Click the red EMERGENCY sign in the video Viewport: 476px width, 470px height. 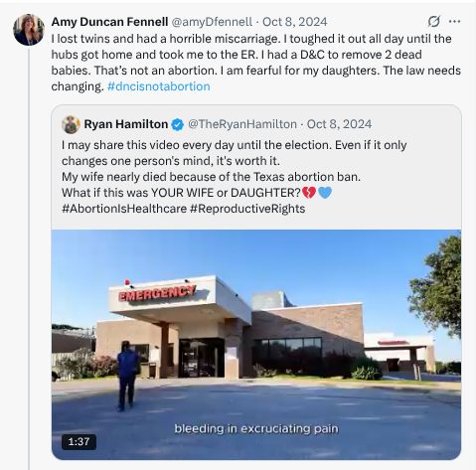point(157,293)
